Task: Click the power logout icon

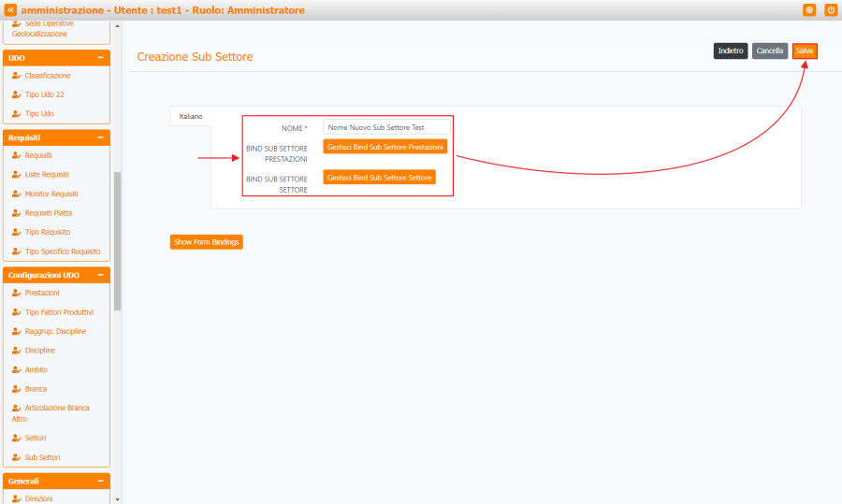Action: (831, 9)
